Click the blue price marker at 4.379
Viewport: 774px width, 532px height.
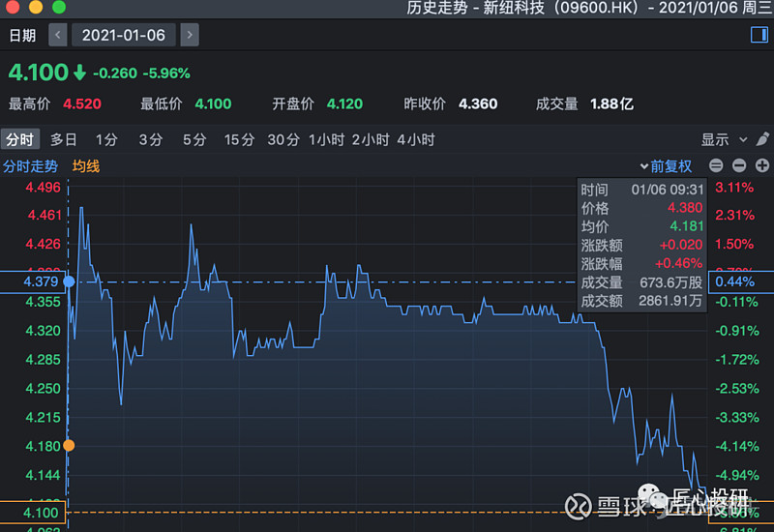(x=69, y=281)
